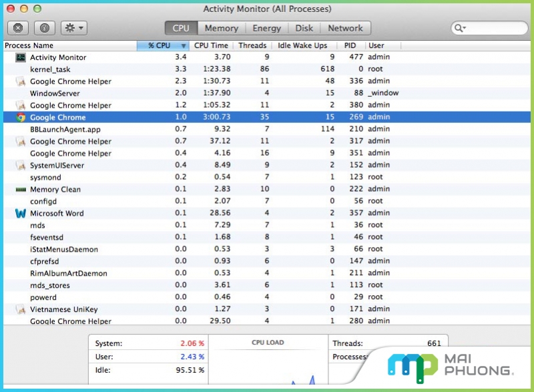Click CPU Time 3:00.73 of Google Chrome
The image size is (534, 392).
216,117
